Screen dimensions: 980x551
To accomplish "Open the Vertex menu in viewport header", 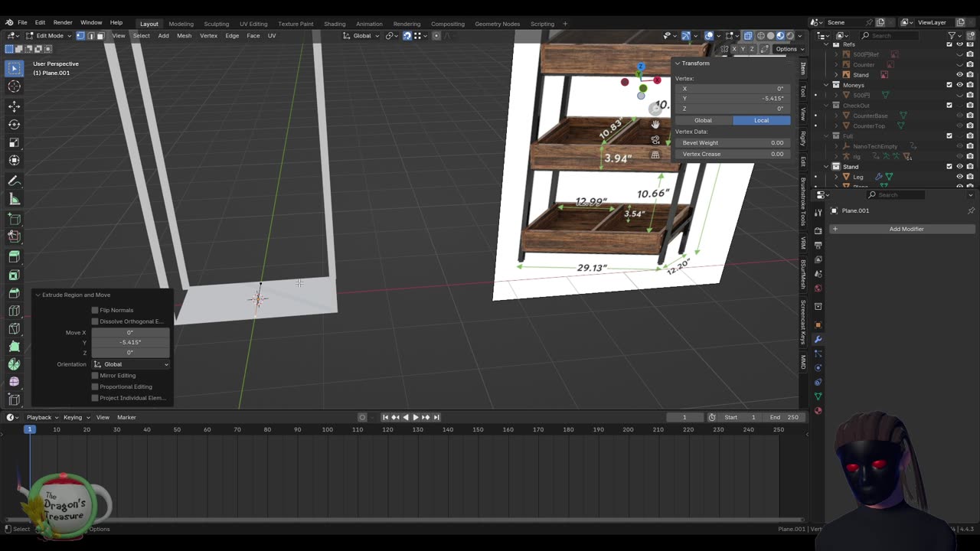I will 208,36.
